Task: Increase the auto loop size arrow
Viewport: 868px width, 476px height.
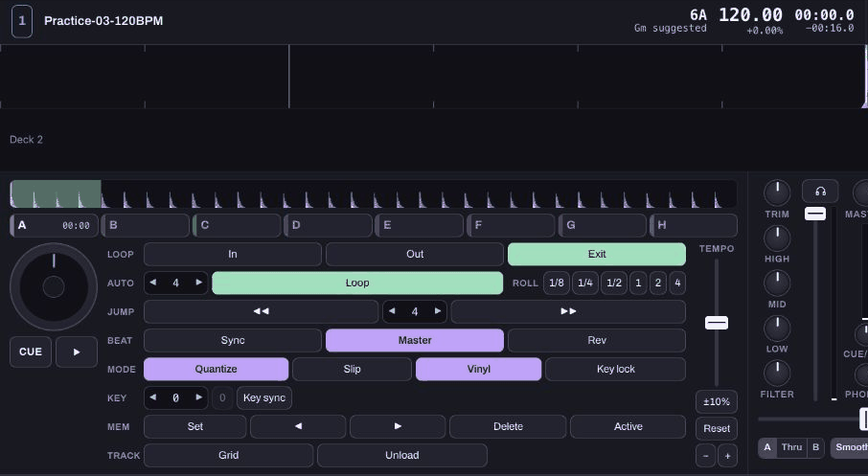Action: (x=198, y=283)
